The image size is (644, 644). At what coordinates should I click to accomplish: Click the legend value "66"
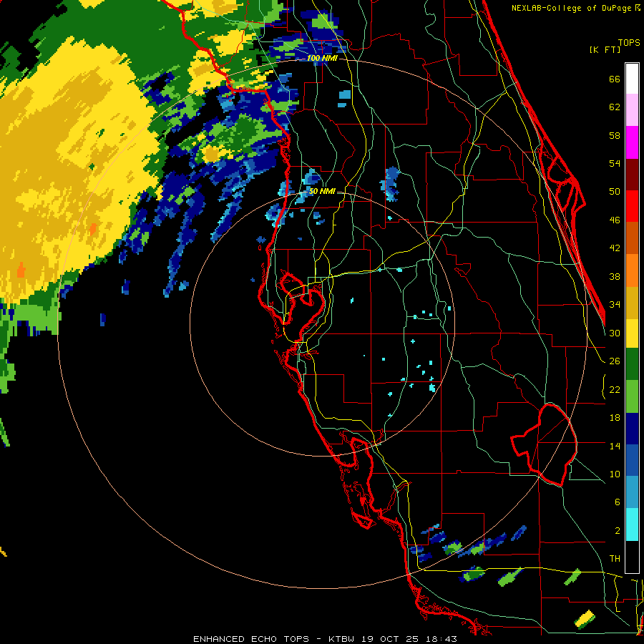click(x=615, y=79)
